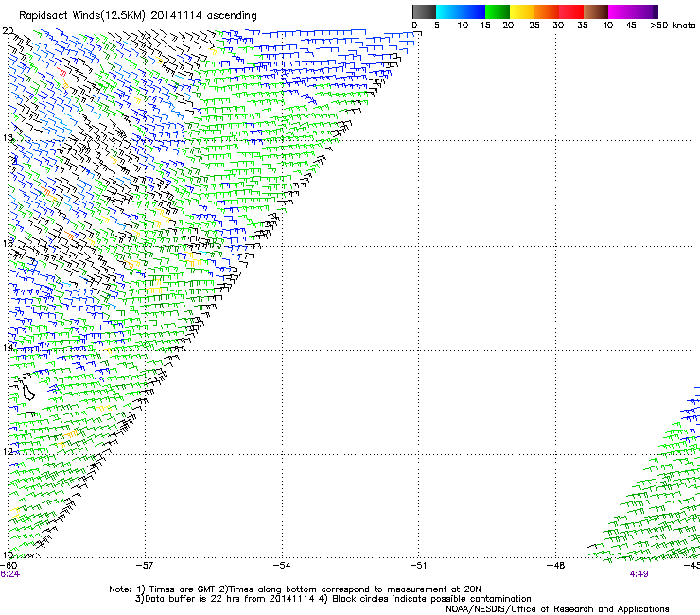Image resolution: width=700 pixels, height=615 pixels.
Task: Click the lone red wind barb
Action: coord(61,71)
